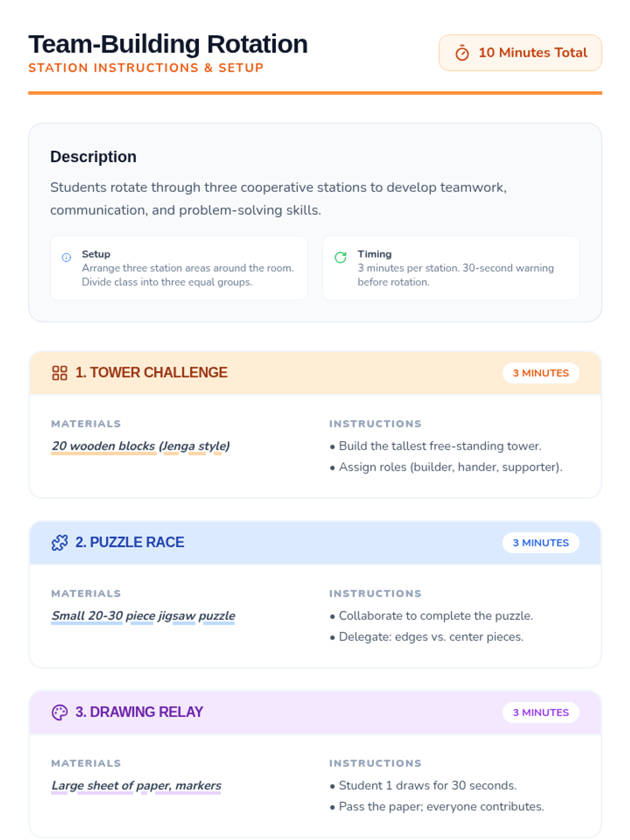Open the Large sheet of paper, markers link
The image size is (630, 840).
pyautogui.click(x=136, y=785)
